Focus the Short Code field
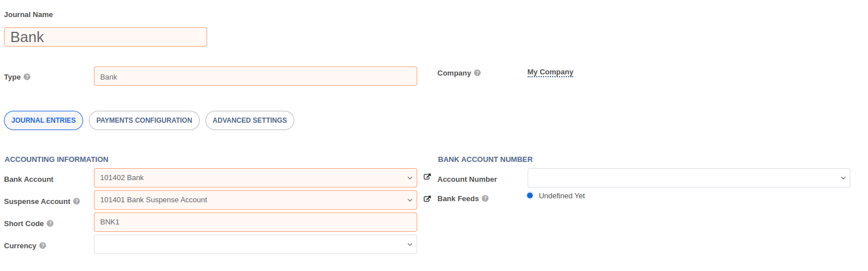The height and width of the screenshot is (271, 868). [255, 222]
